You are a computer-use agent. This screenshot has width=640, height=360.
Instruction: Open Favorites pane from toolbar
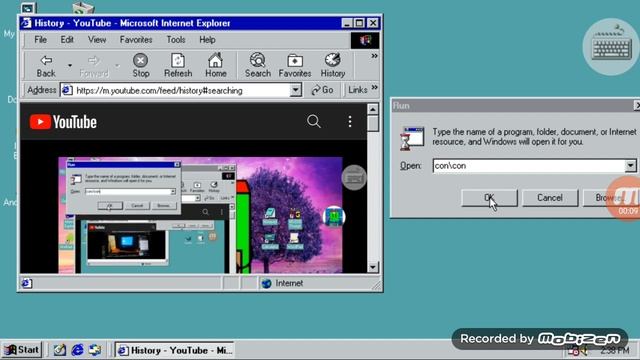pos(295,65)
